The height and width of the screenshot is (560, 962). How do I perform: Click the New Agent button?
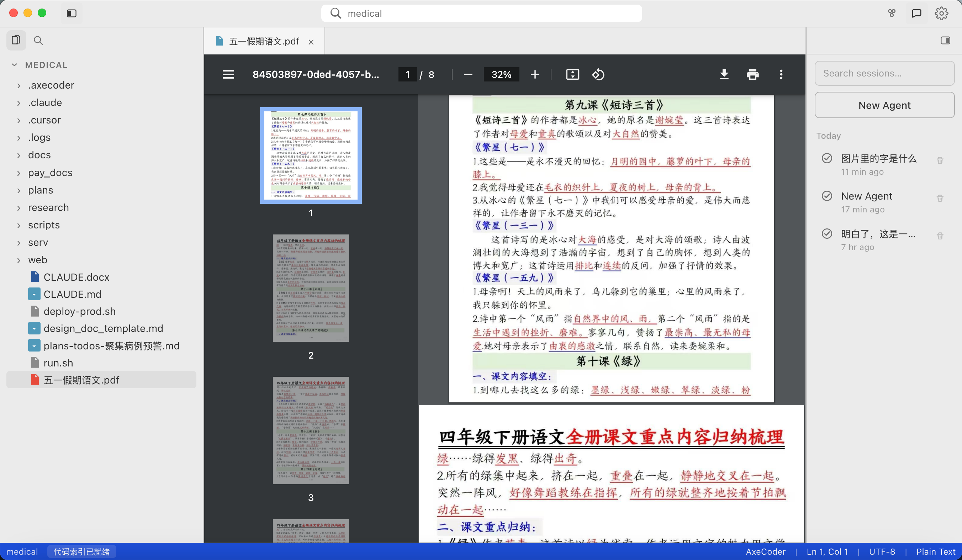[x=884, y=105]
